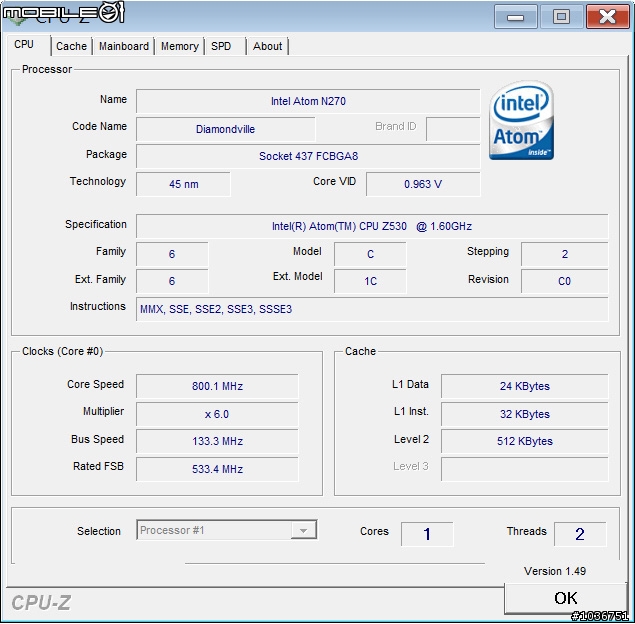The width and height of the screenshot is (635, 624).
Task: Expand the Processor #1 selection dropdown
Action: [x=304, y=530]
